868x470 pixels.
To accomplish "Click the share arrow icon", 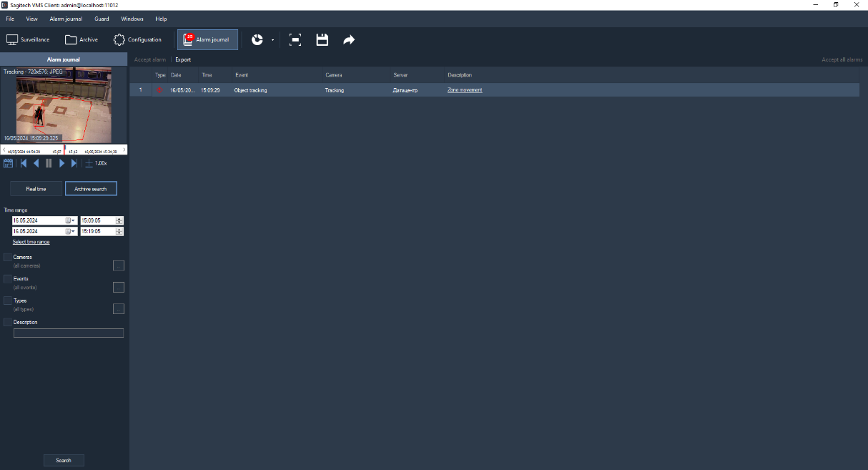I will pos(349,40).
